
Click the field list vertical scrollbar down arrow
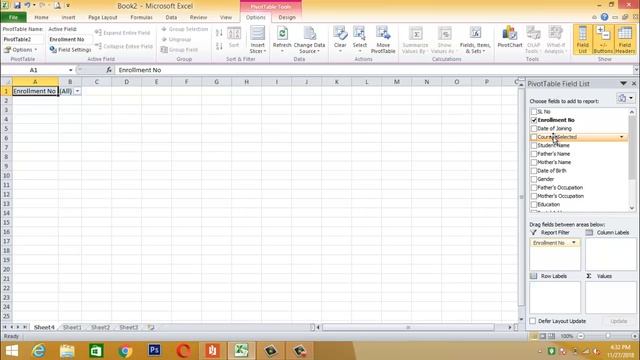pyautogui.click(x=632, y=208)
